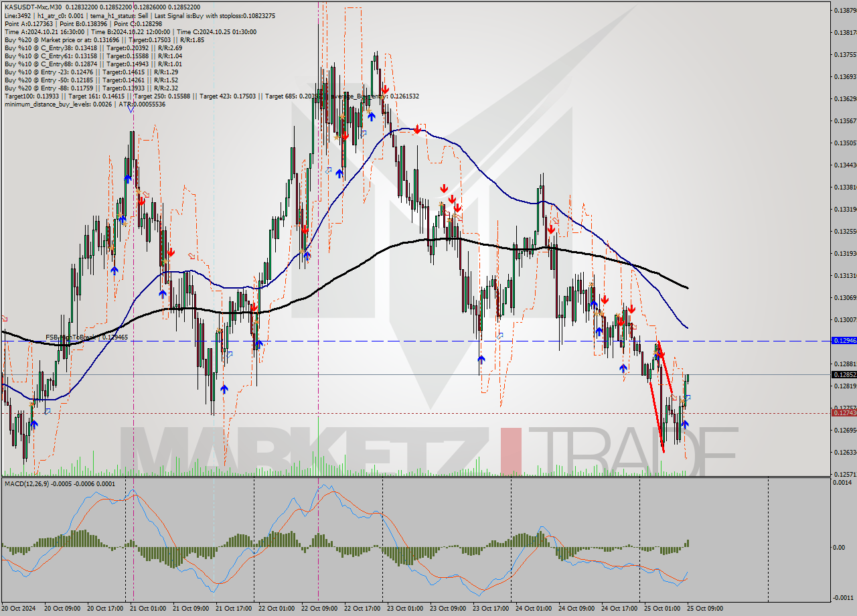The height and width of the screenshot is (616, 857).
Task: Click the 'minimum_distance_buy_levels: 0.0026' text
Action: pos(58,104)
